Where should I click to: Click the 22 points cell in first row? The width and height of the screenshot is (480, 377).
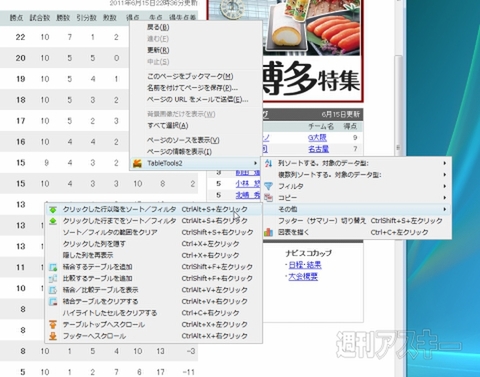[20, 37]
